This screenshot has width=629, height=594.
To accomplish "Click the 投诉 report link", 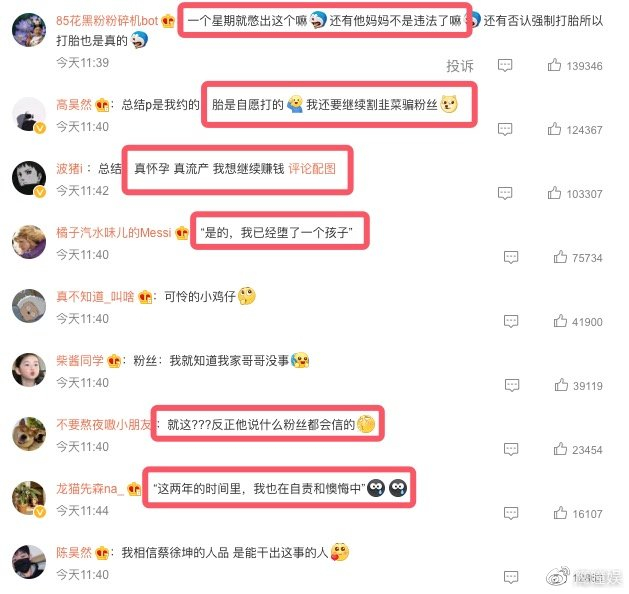I will [460, 65].
